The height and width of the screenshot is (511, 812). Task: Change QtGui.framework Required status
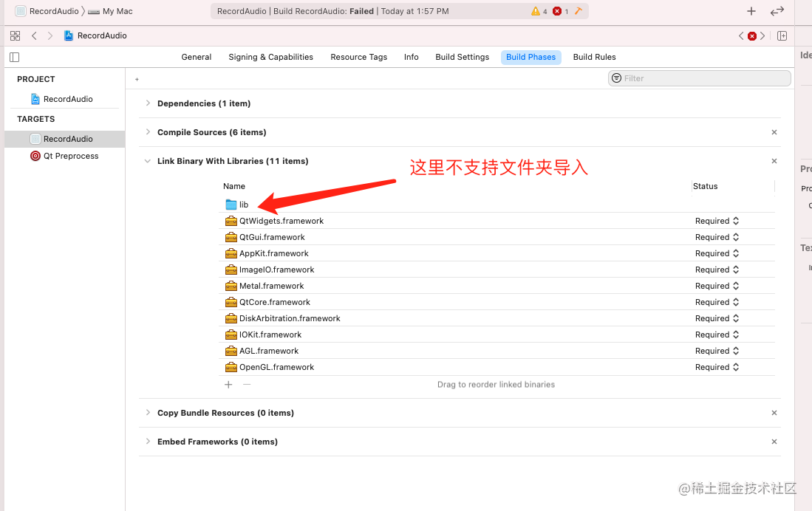click(717, 237)
